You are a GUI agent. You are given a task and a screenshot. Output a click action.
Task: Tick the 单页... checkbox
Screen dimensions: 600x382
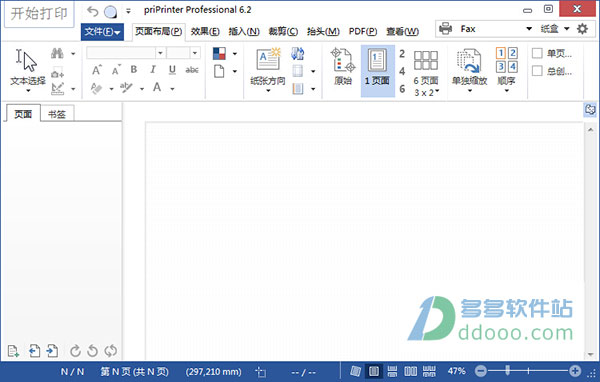tap(537, 53)
